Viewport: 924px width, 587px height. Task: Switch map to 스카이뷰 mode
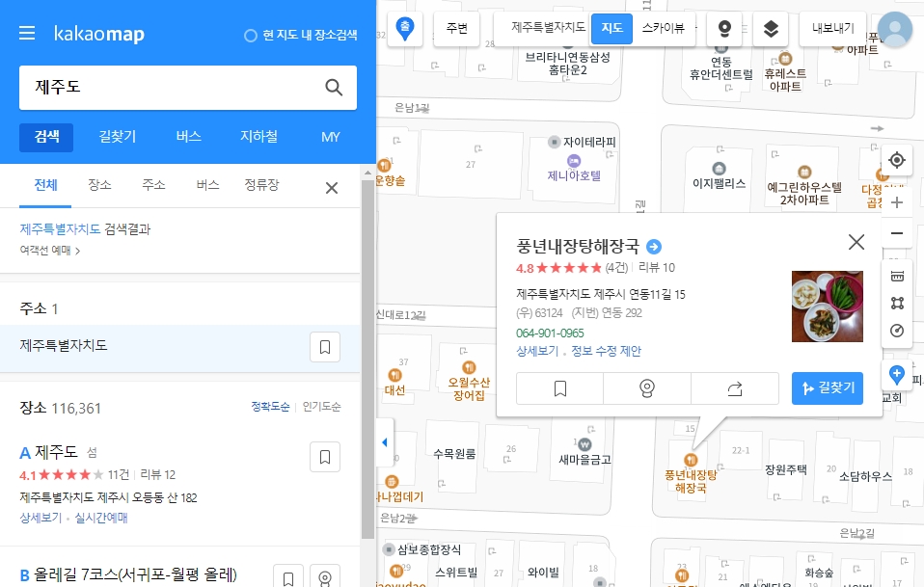[664, 28]
